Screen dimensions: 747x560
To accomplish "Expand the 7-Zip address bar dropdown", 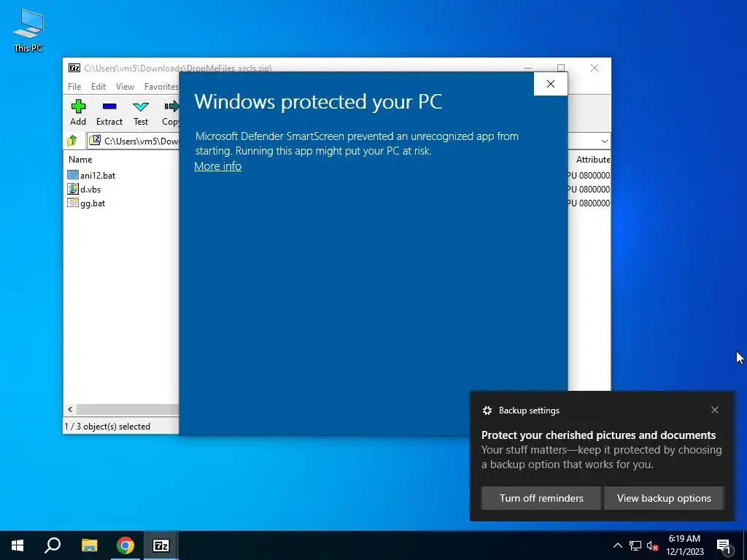I will click(x=604, y=141).
